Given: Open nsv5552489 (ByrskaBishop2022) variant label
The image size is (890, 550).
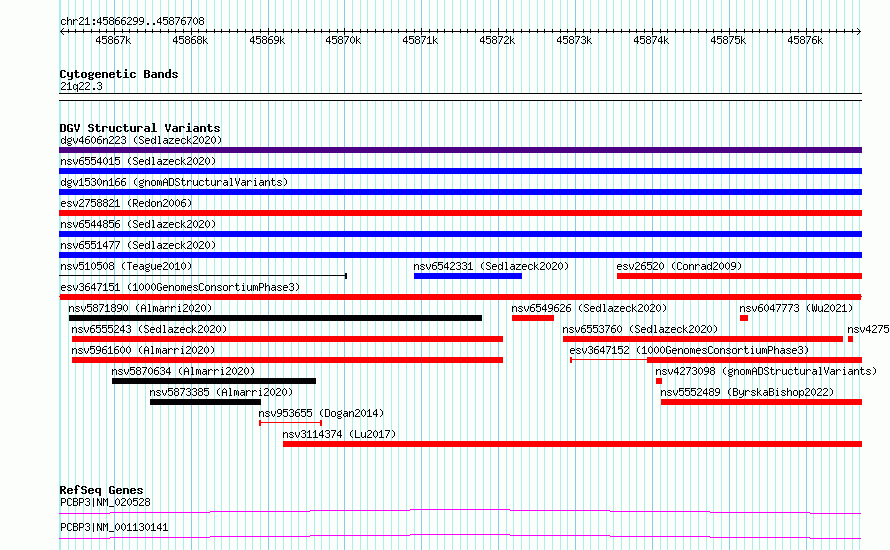Looking at the screenshot, I should (x=747, y=392).
